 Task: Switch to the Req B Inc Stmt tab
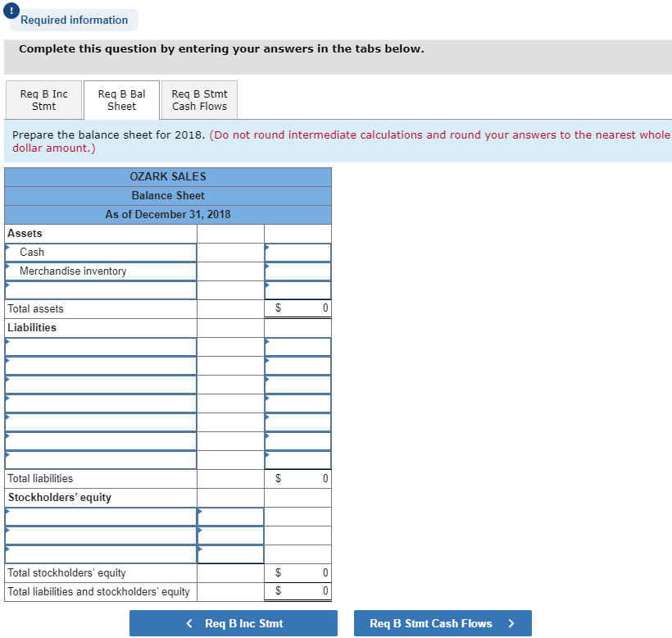point(43,99)
